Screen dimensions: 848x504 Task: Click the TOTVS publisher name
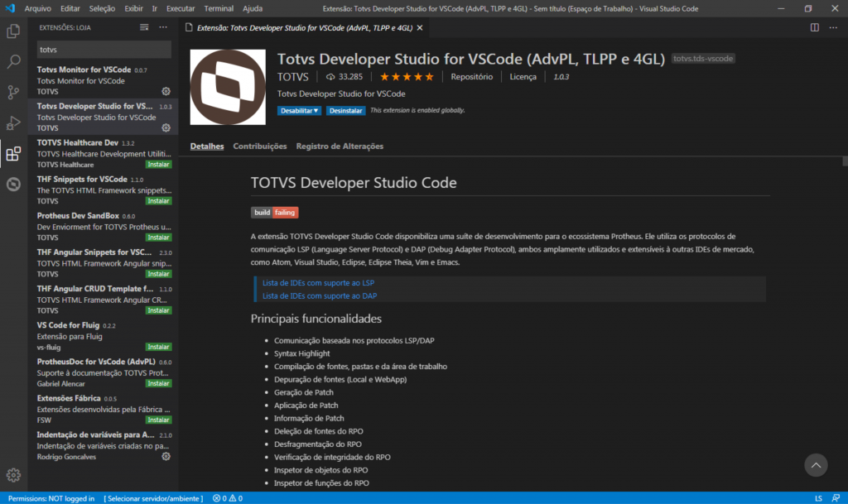(292, 77)
